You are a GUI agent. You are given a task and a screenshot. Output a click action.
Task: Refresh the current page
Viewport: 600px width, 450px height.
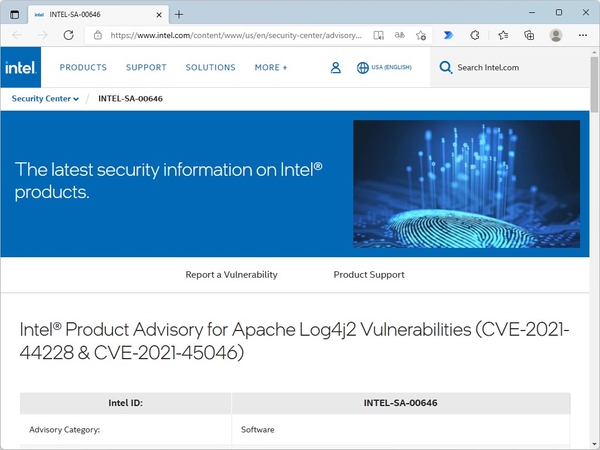coord(68,35)
